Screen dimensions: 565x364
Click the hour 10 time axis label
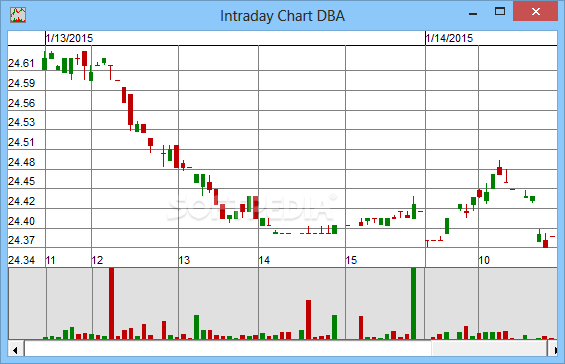click(484, 260)
